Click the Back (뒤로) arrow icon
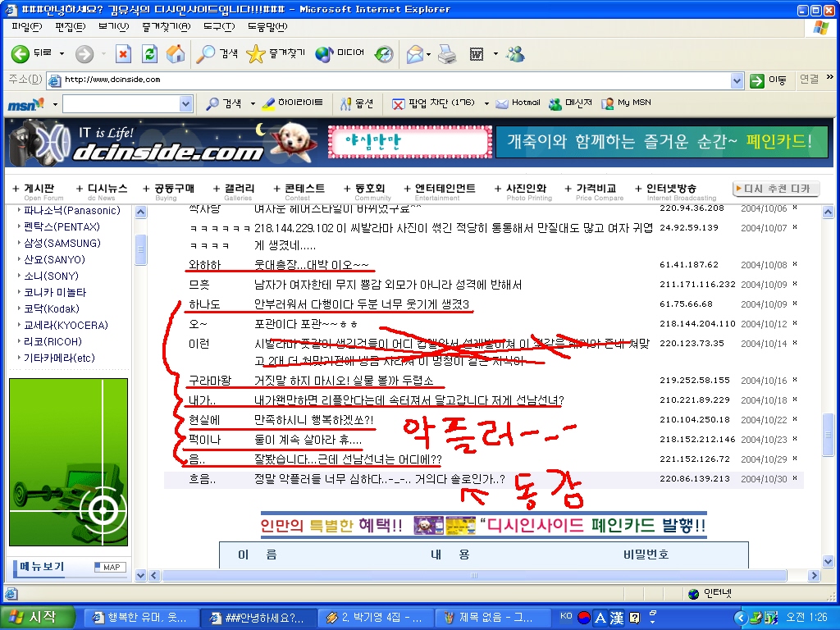 21,53
